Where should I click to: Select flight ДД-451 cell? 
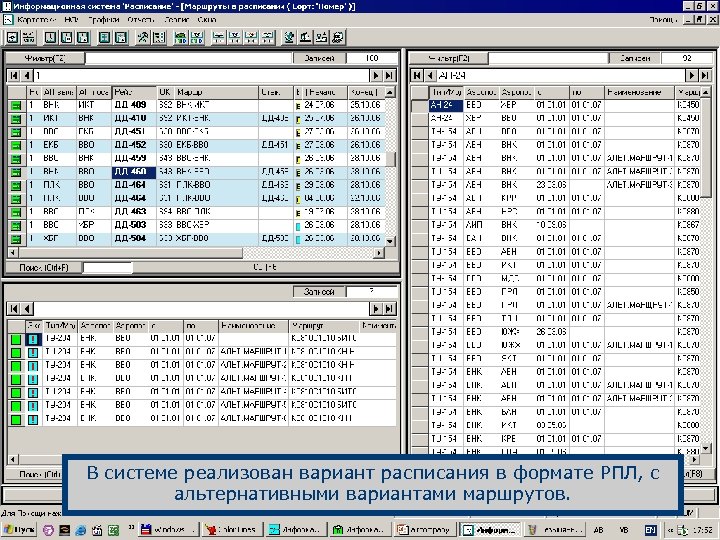click(134, 132)
